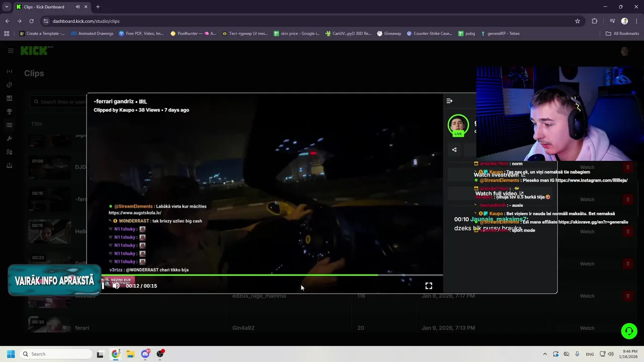Open the Chrome profile avatar
This screenshot has width=644, height=362.
point(624,21)
